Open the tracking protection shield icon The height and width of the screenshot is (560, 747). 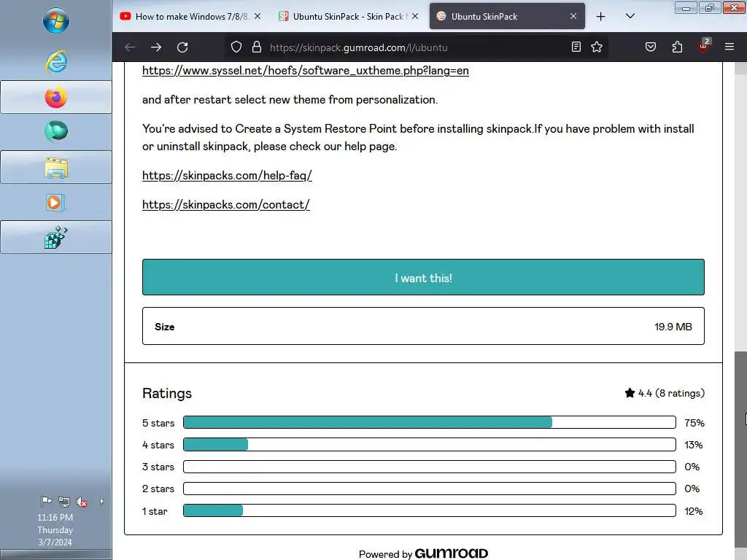tap(236, 47)
